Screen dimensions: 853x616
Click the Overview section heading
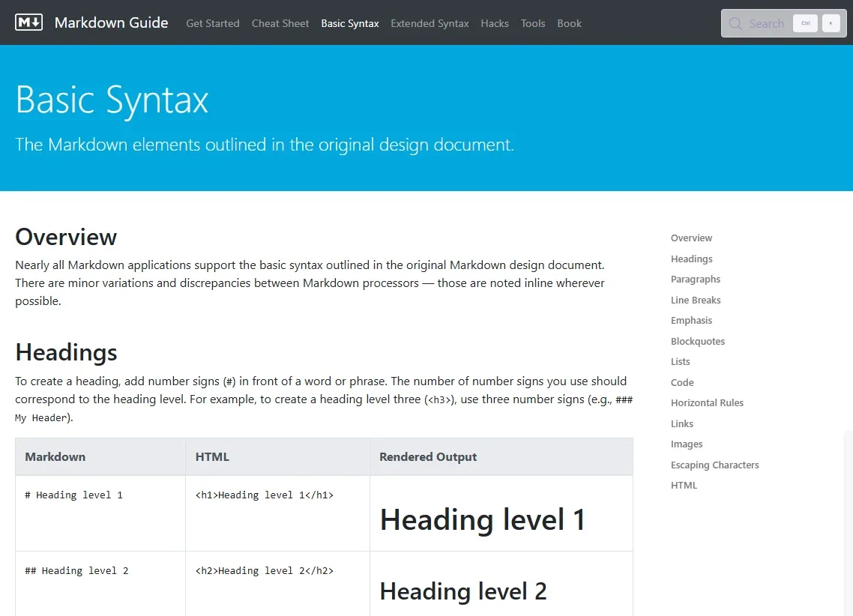(x=66, y=237)
